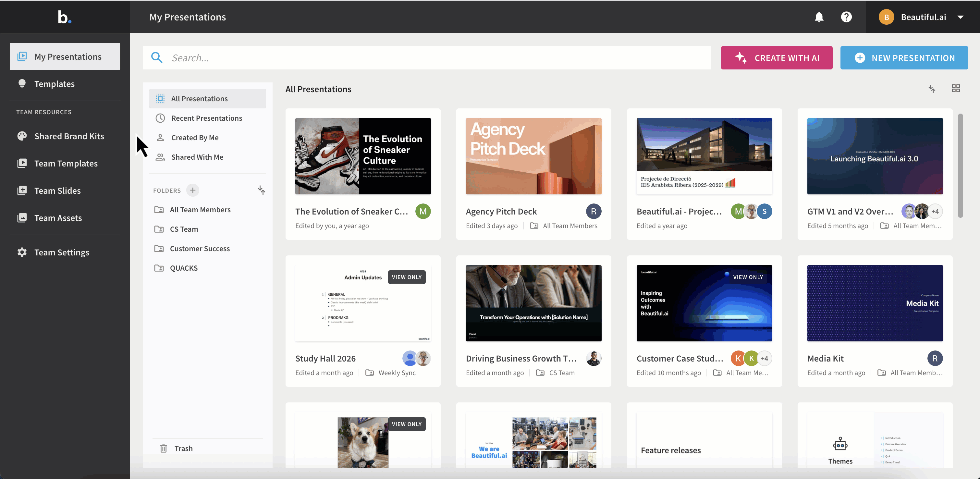
Task: Open the Admin Updates thumbnail
Action: point(363,303)
